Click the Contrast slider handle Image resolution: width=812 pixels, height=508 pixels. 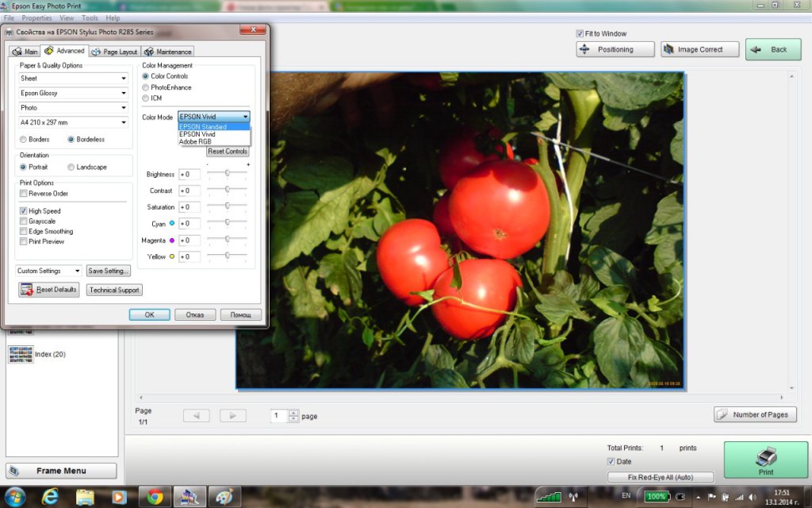pos(227,190)
